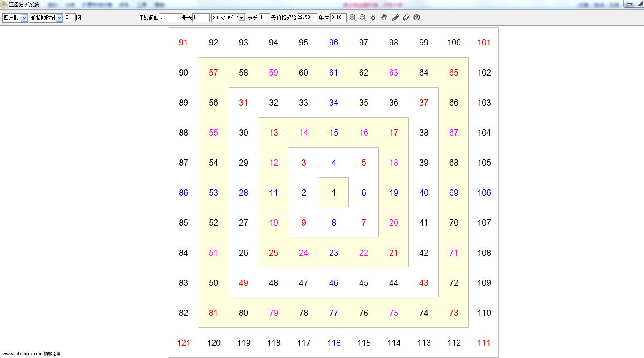The height and width of the screenshot is (358, 644).
Task: Click the black number 100 cell
Action: (x=454, y=43)
